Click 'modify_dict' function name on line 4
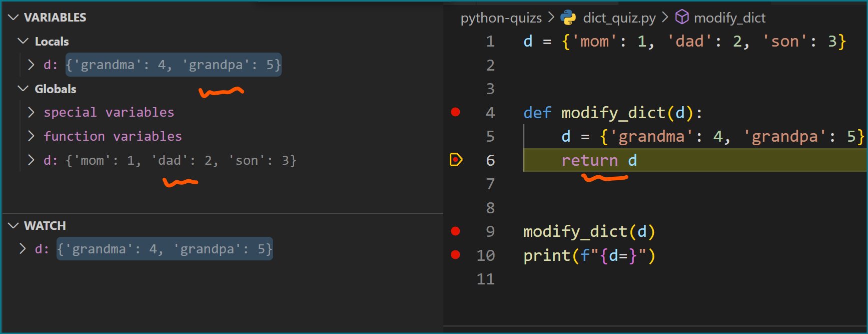The width and height of the screenshot is (868, 334). coord(613,113)
